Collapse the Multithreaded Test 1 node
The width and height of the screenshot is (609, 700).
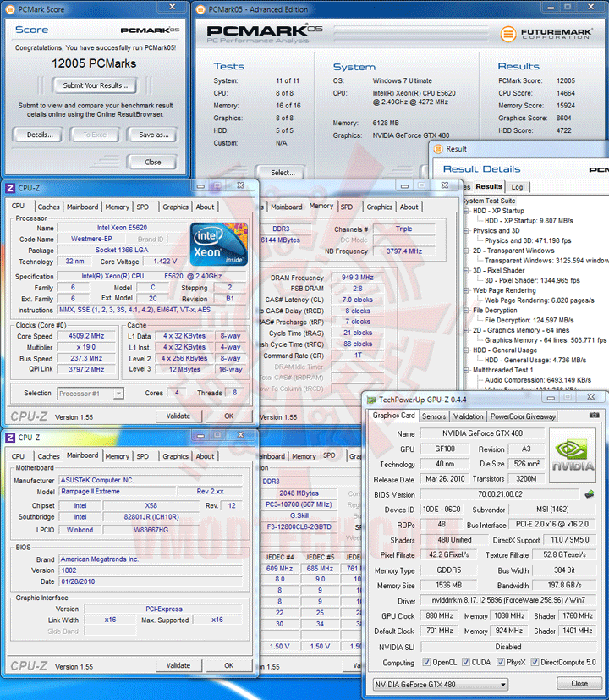click(x=467, y=370)
